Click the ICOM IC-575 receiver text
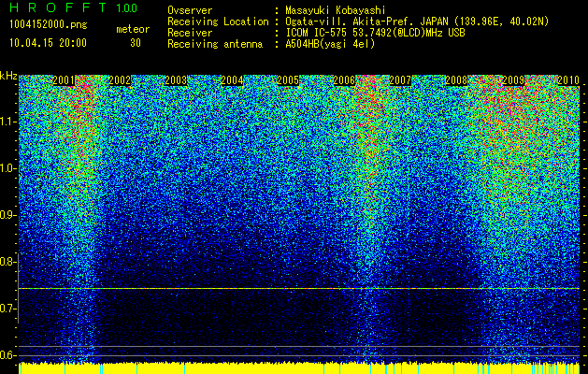The image size is (588, 374). click(375, 33)
